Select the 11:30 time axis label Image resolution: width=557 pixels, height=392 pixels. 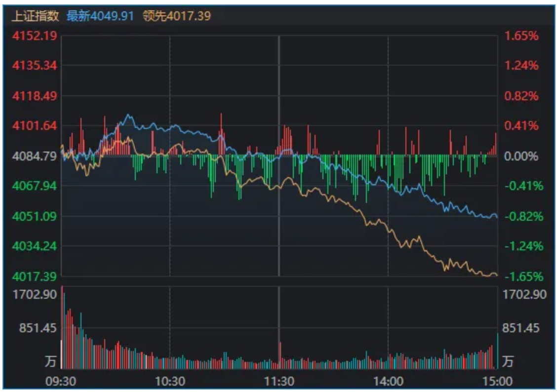coord(279,381)
